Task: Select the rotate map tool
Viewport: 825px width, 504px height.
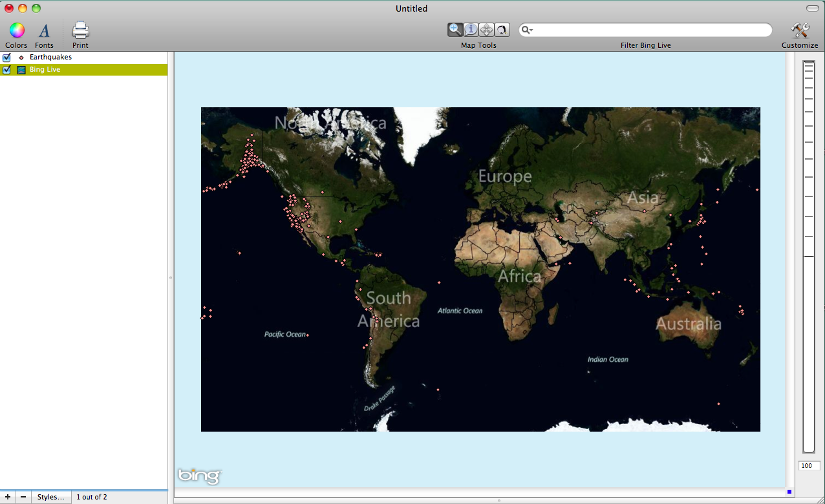Action: click(x=502, y=30)
